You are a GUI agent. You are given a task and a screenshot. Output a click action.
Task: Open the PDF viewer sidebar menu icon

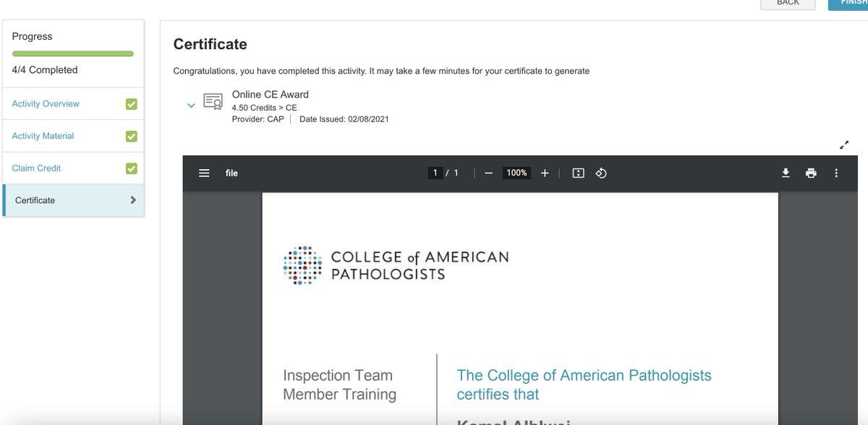pos(204,173)
